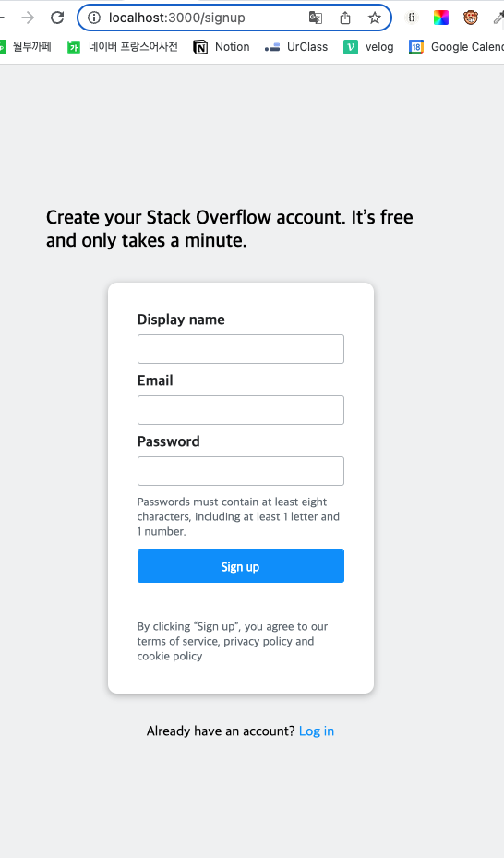This screenshot has height=858, width=504.
Task: Focus the Display name input field
Action: [241, 349]
